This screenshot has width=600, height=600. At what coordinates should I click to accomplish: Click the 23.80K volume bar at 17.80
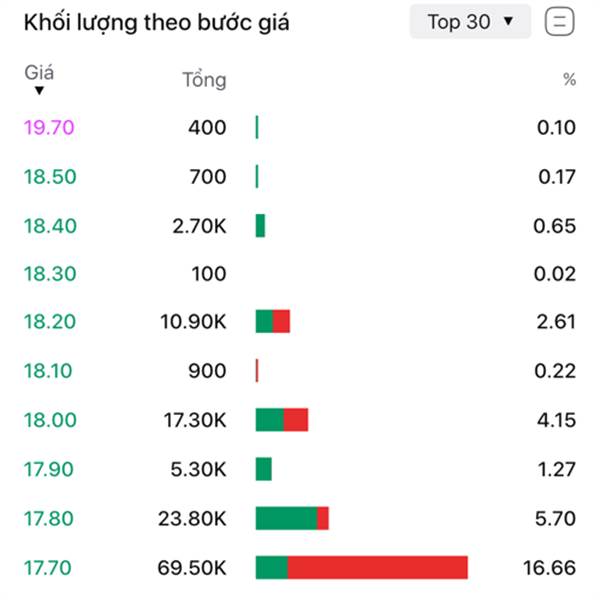pyautogui.click(x=292, y=518)
